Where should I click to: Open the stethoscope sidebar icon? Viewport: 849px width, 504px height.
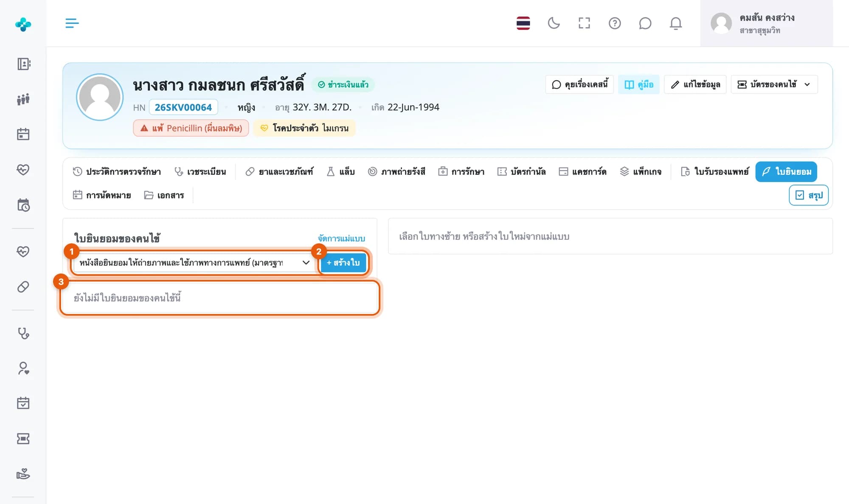point(23,333)
